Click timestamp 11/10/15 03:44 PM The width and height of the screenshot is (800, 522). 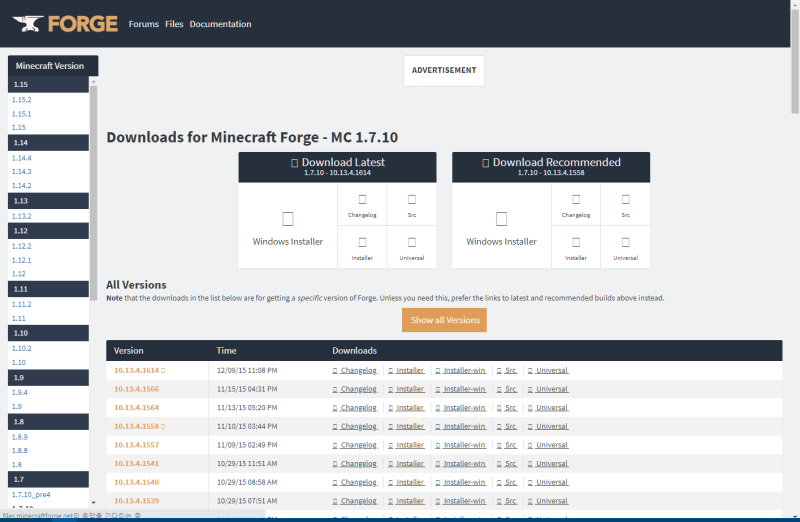point(247,427)
